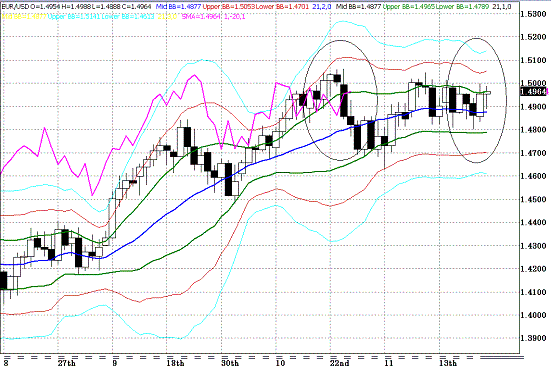Click the '27th' date axis label

66,363
